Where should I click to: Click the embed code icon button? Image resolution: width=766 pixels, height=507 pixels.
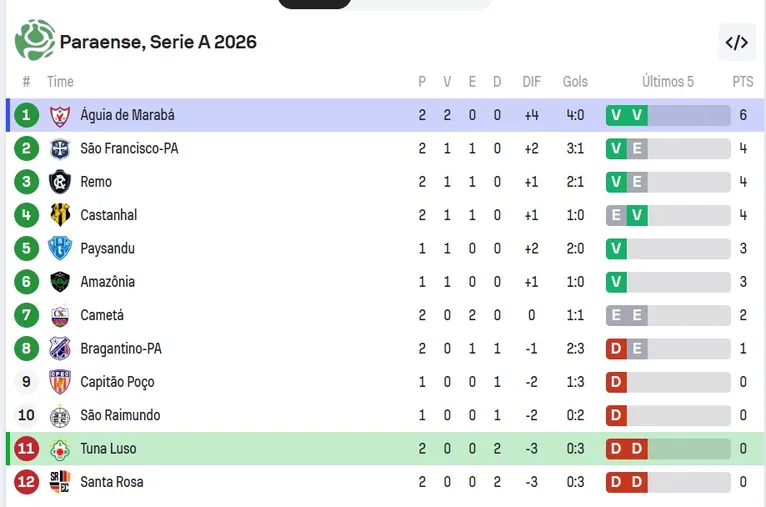pos(736,42)
